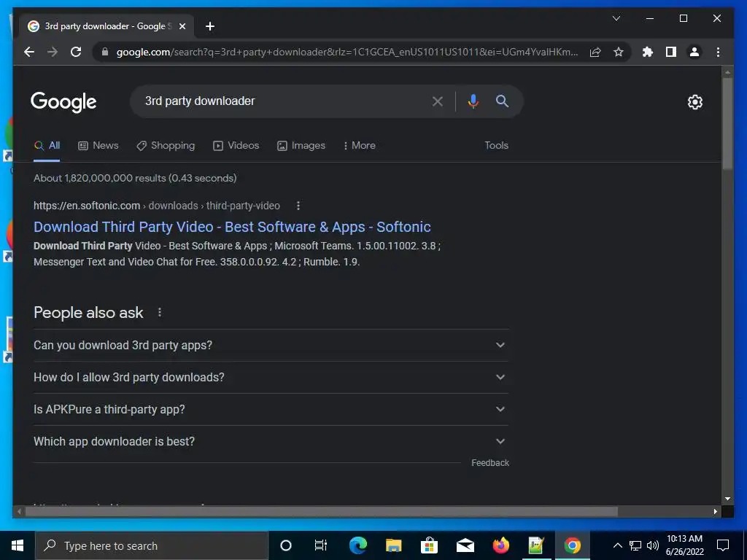Switch to News results
The height and width of the screenshot is (560, 747).
click(x=98, y=145)
